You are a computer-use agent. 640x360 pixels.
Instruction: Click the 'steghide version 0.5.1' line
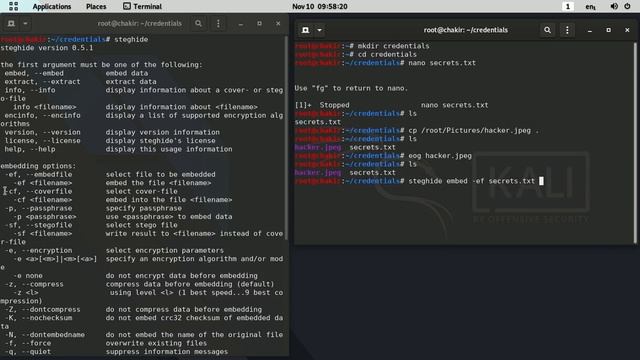(47, 48)
